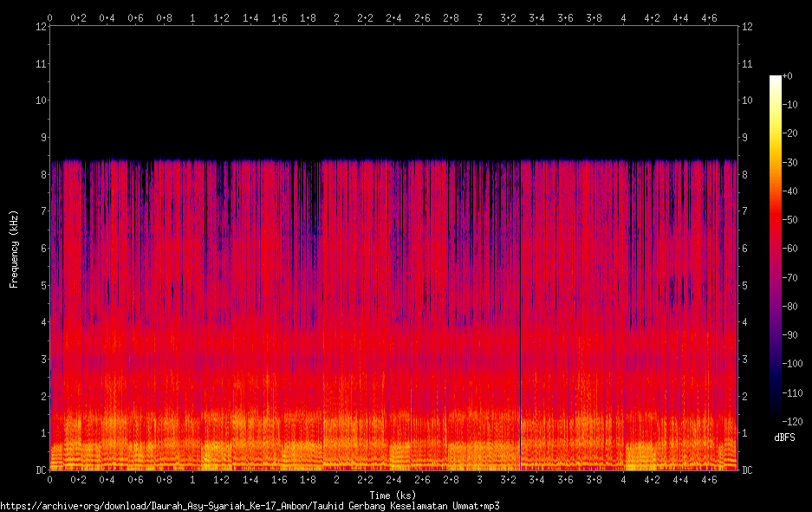Click the "-50" value on the dBFS scale
The image size is (812, 512).
(790, 219)
